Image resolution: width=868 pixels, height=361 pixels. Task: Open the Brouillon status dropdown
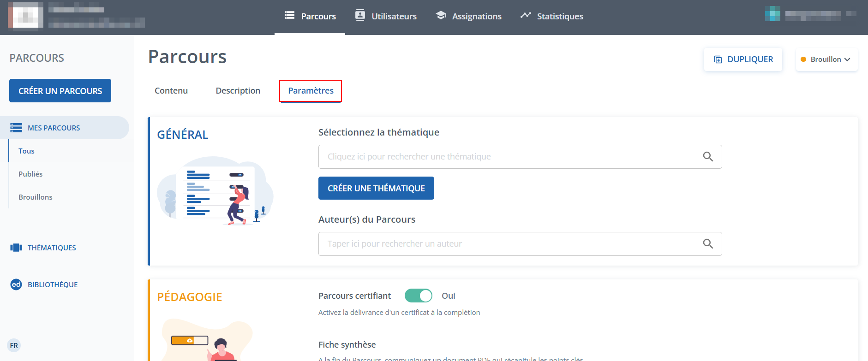[x=826, y=59]
